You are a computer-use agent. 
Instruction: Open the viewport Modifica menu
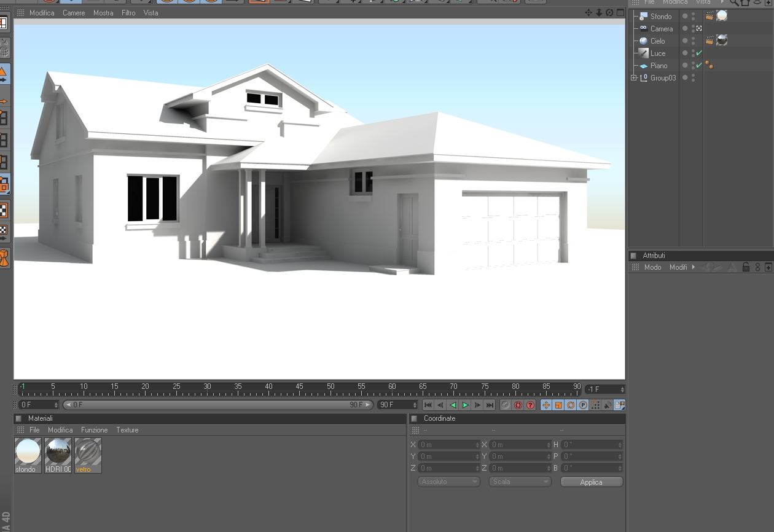42,13
